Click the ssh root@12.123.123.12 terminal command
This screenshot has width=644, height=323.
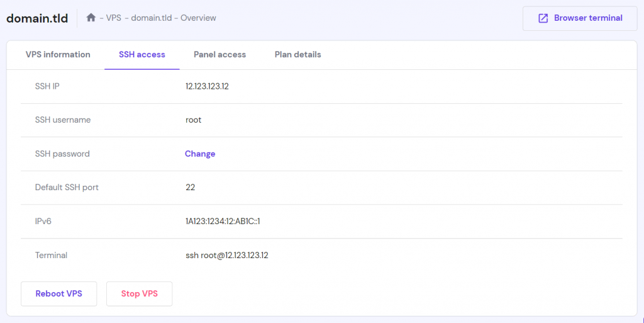click(226, 255)
